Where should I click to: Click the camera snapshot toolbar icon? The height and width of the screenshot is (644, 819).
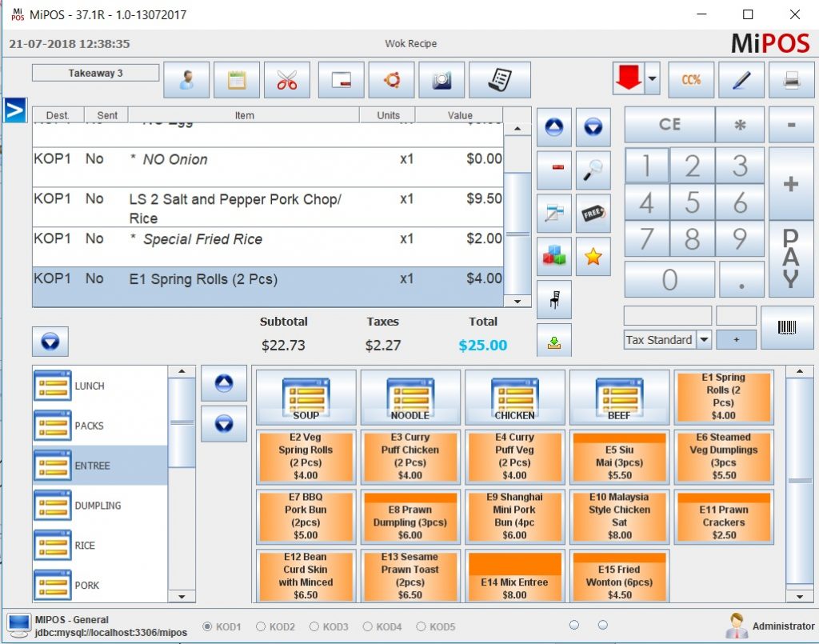point(441,80)
